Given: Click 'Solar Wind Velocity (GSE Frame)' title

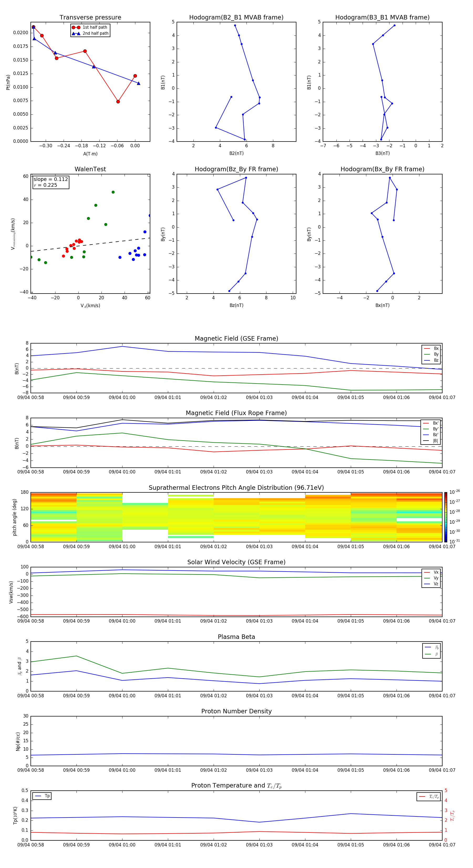Looking at the screenshot, I should click(x=236, y=562).
